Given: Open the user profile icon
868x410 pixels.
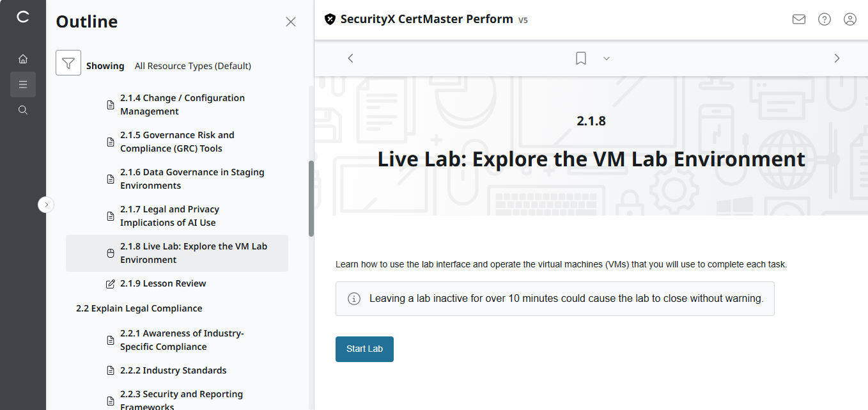Looking at the screenshot, I should pyautogui.click(x=850, y=19).
